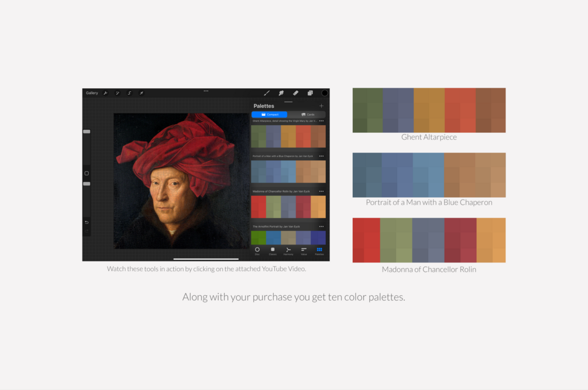This screenshot has height=390, width=588.
Task: Click the Palettes panel title
Action: [x=264, y=106]
